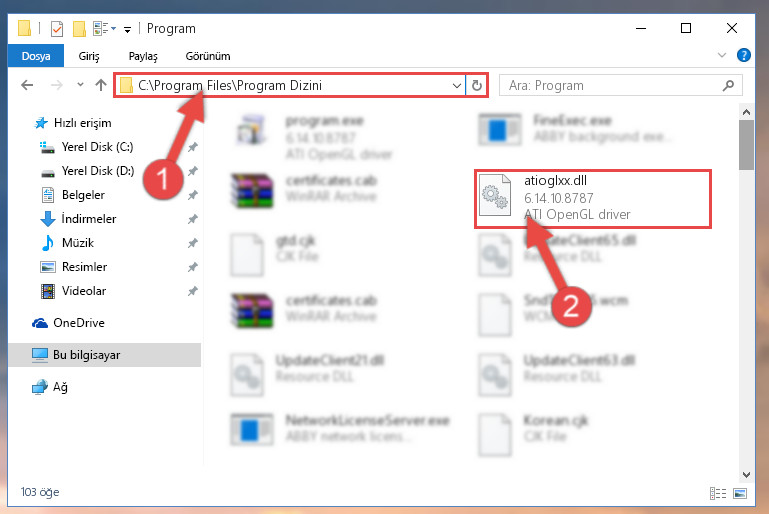The height and width of the screenshot is (514, 769).
Task: Click the magnifier icon in search box
Action: click(729, 85)
